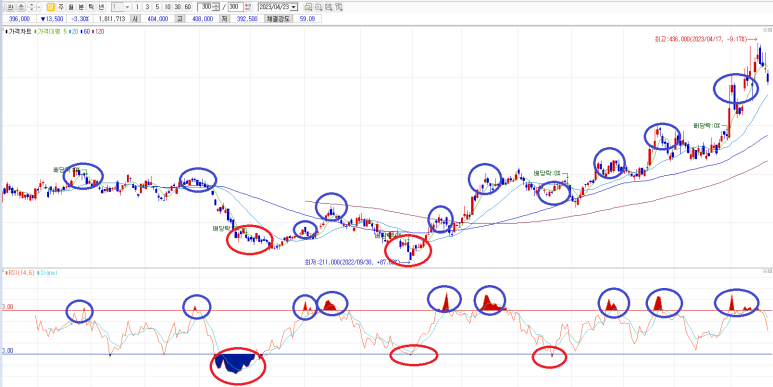This screenshot has width=773, height=387.
Task: Click the total count field after slash
Action: (x=235, y=7)
